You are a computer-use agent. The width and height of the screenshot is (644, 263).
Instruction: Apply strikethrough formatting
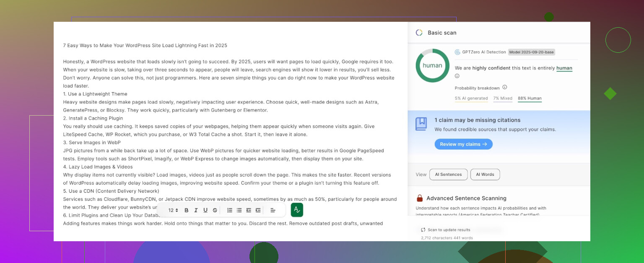(215, 210)
